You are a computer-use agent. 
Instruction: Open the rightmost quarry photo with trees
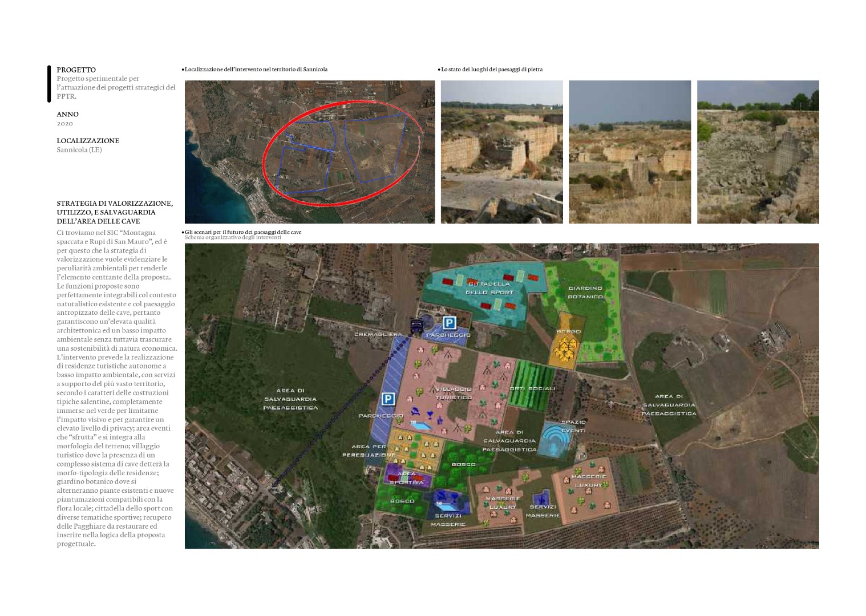click(758, 152)
